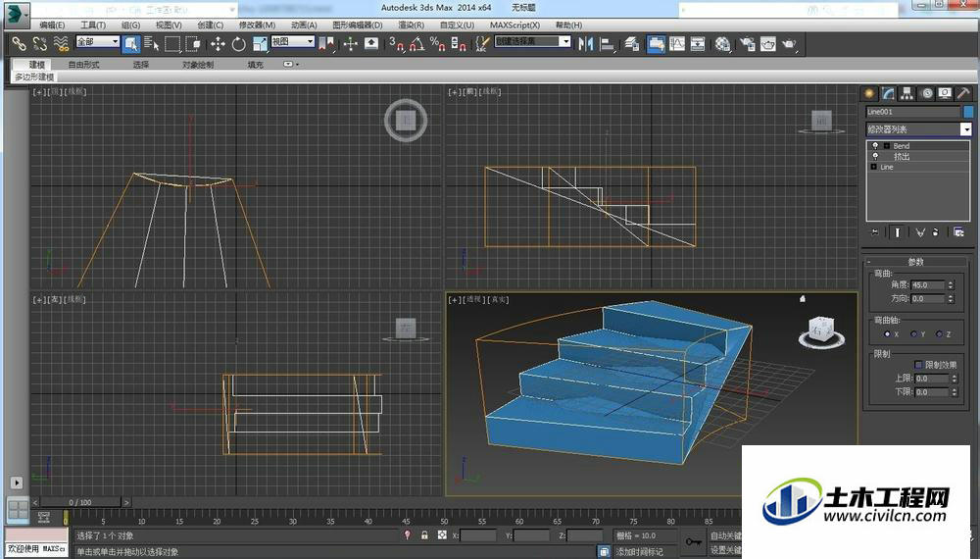Enable the 限制效果 checkbox
This screenshot has width=980, height=559.
click(918, 364)
